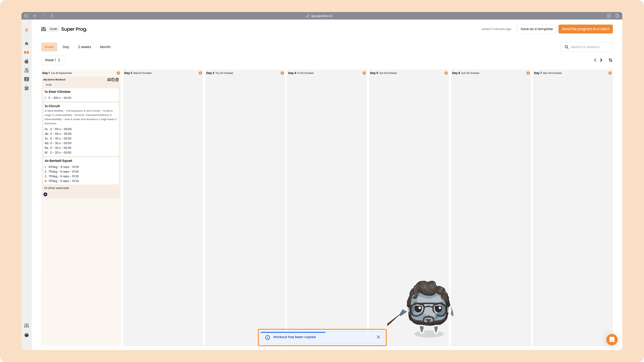
Task: Open the 1x Stair Climber exercise card
Action: click(81, 95)
